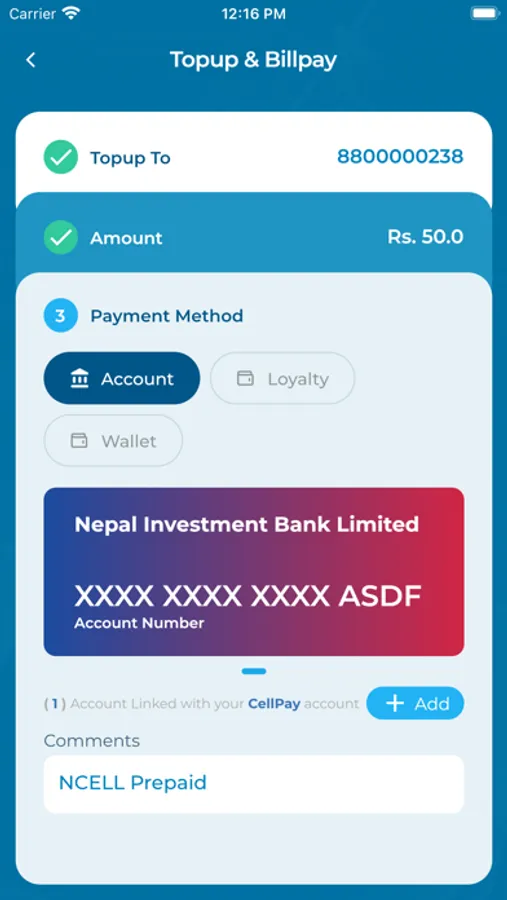The width and height of the screenshot is (507, 900).
Task: Tap the wallet icon in Wallet chip
Action: click(x=79, y=441)
